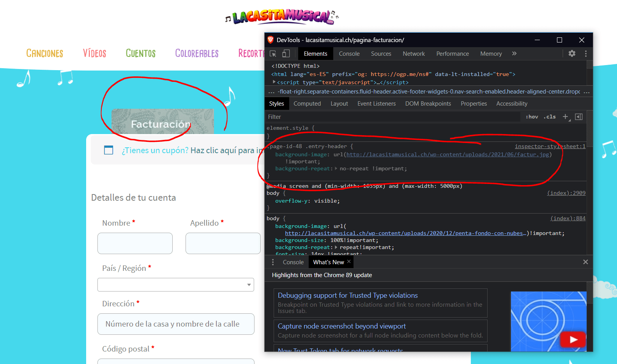Click the background-size 100% declaration
Image resolution: width=617 pixels, height=364 pixels.
(327, 240)
